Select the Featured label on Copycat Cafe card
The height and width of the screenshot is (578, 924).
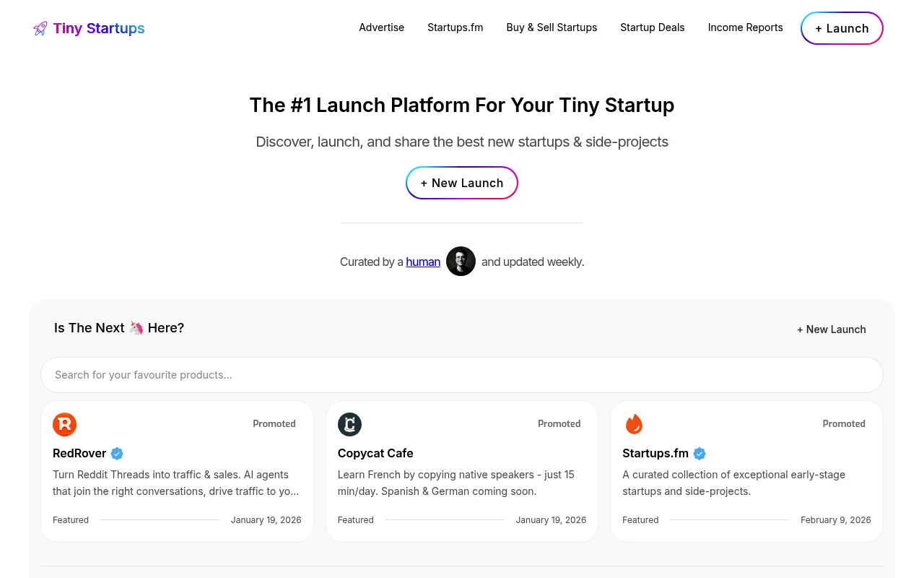355,519
